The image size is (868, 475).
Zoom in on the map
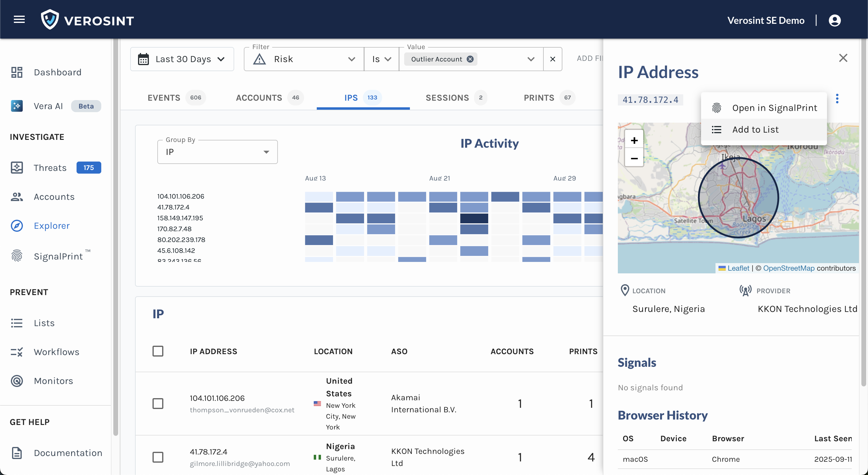click(x=634, y=140)
